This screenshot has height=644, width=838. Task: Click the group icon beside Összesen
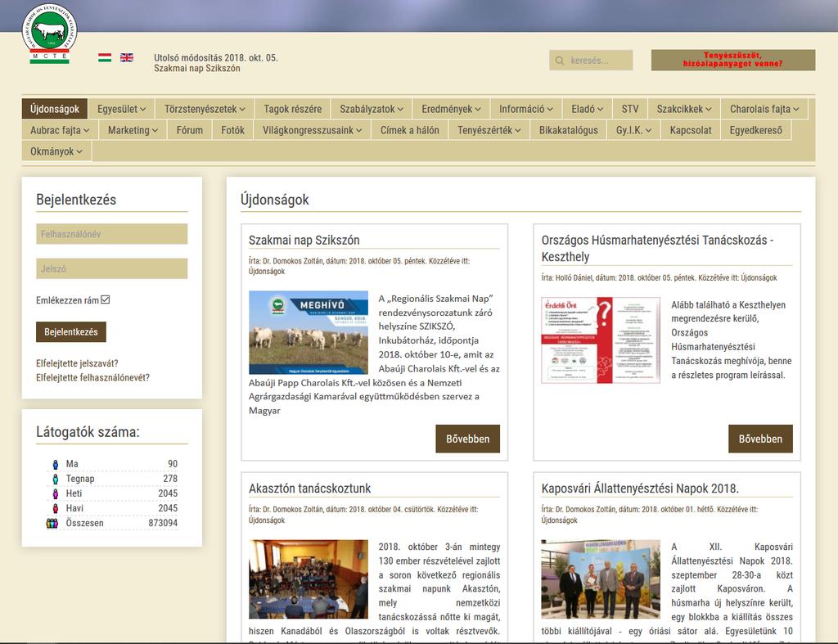(52, 523)
